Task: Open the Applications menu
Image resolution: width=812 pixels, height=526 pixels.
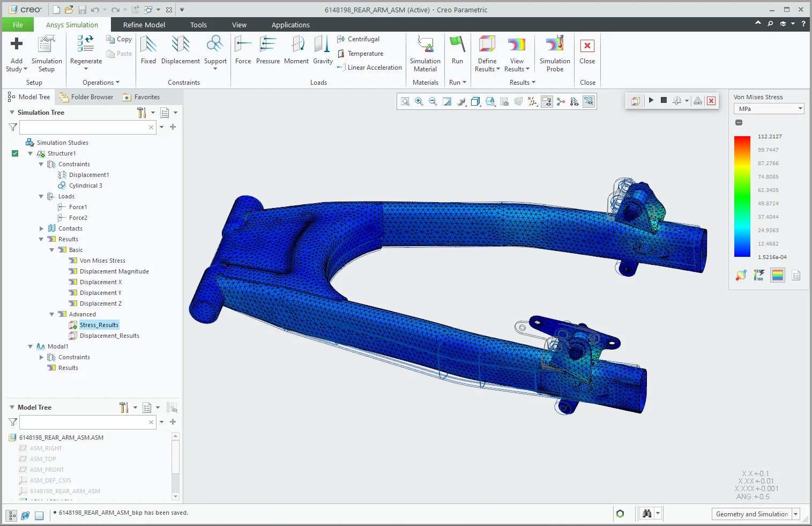Action: pos(290,25)
